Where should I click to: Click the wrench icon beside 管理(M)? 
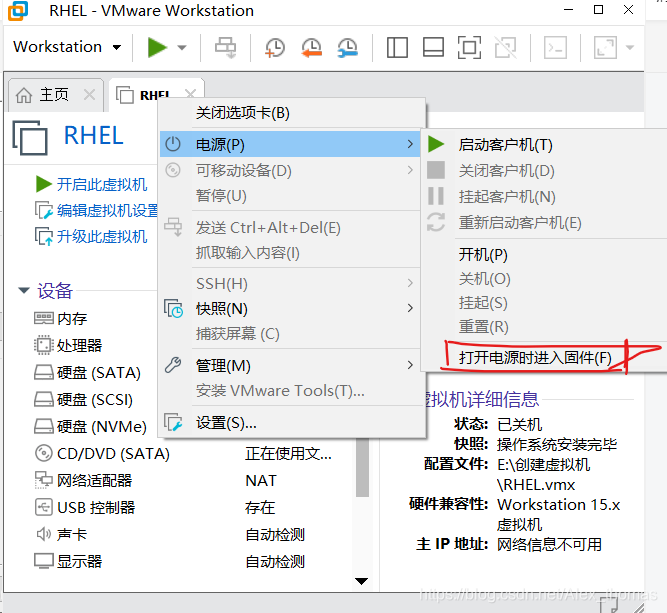coord(173,365)
